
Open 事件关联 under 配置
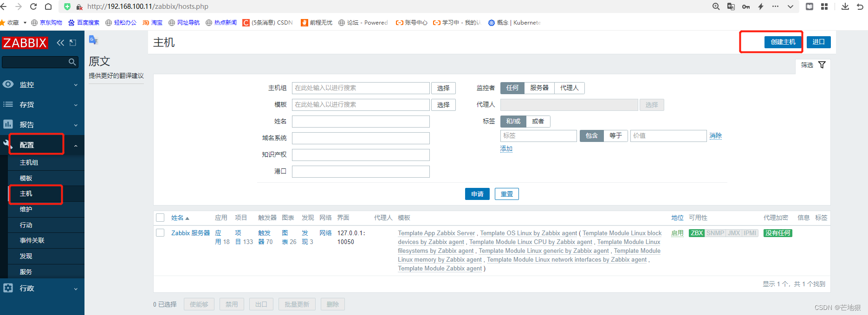(x=46, y=240)
